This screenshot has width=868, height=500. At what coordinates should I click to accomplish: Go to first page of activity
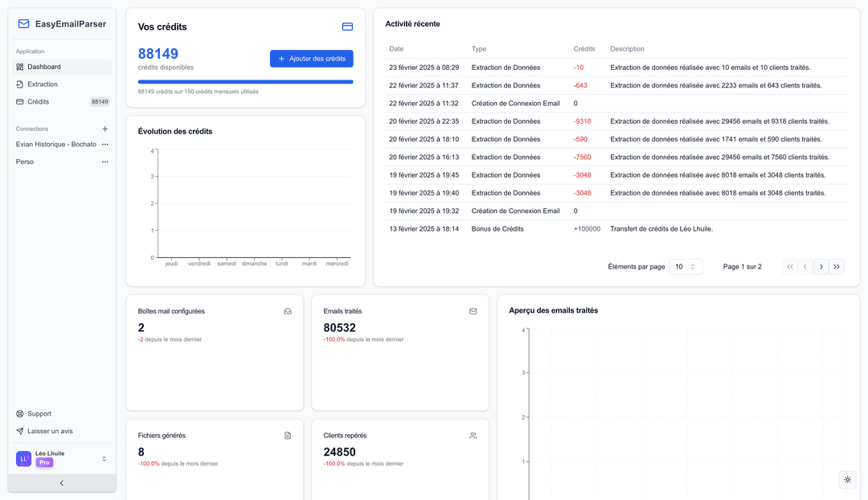tap(790, 267)
